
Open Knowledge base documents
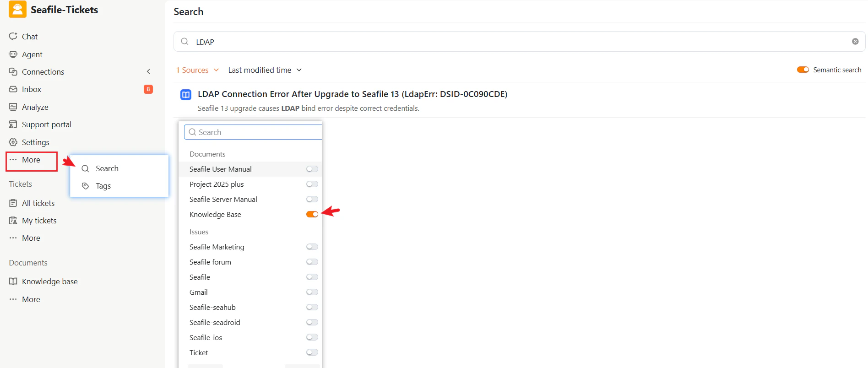(x=50, y=281)
